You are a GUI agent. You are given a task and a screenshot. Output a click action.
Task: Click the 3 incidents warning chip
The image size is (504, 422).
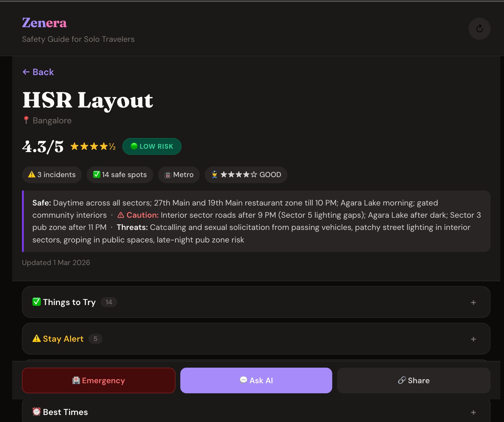coord(52,175)
